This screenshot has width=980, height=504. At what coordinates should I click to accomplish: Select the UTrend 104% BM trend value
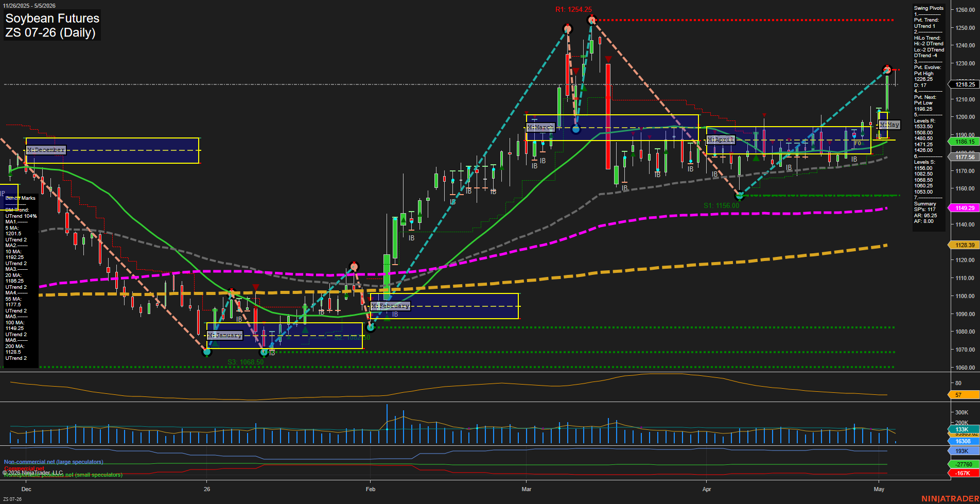coord(21,216)
